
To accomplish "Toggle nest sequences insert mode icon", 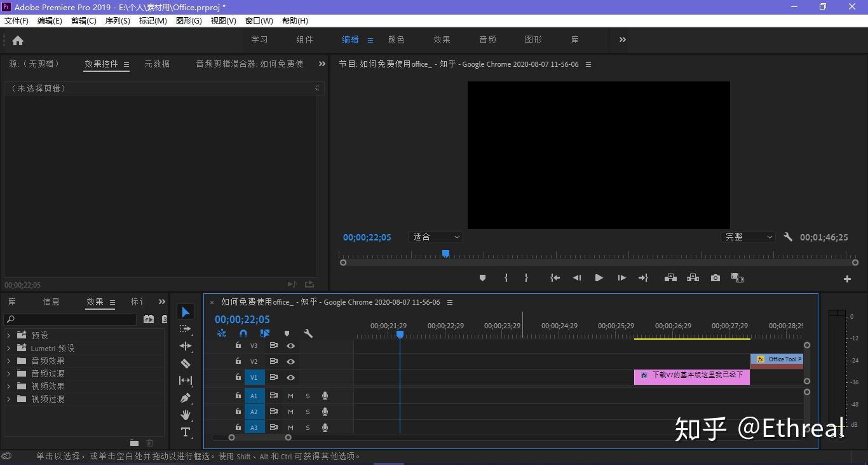I will [x=222, y=333].
